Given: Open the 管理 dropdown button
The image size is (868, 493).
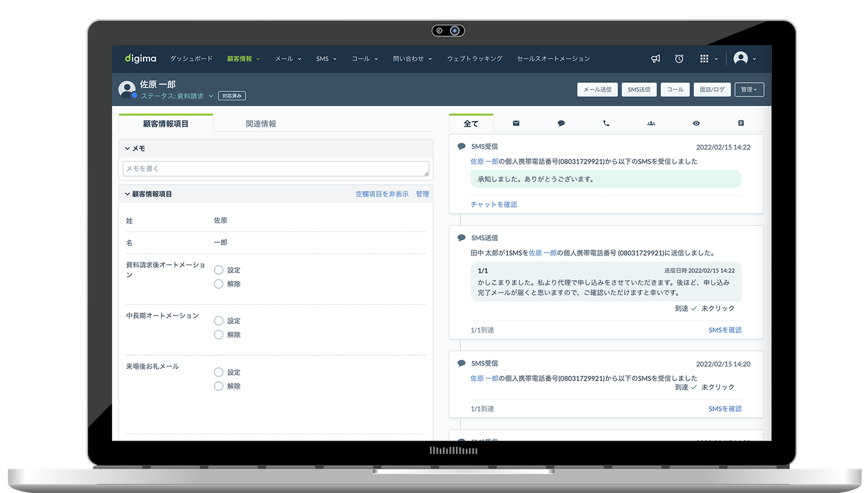Looking at the screenshot, I should [750, 90].
